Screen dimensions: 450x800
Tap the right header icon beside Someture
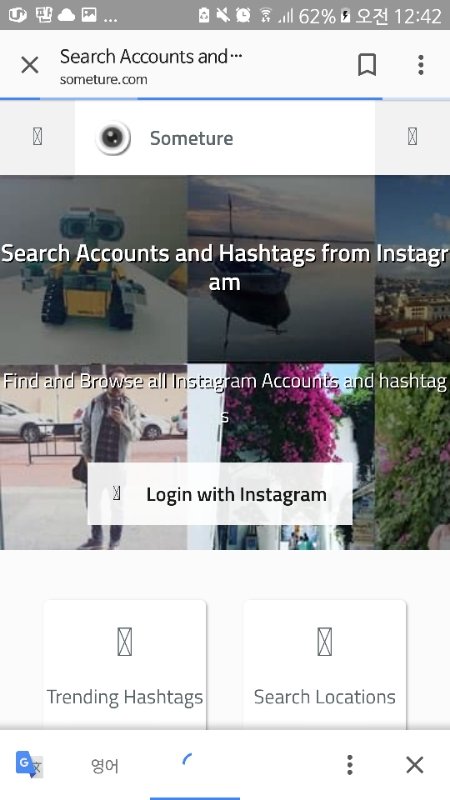click(412, 137)
